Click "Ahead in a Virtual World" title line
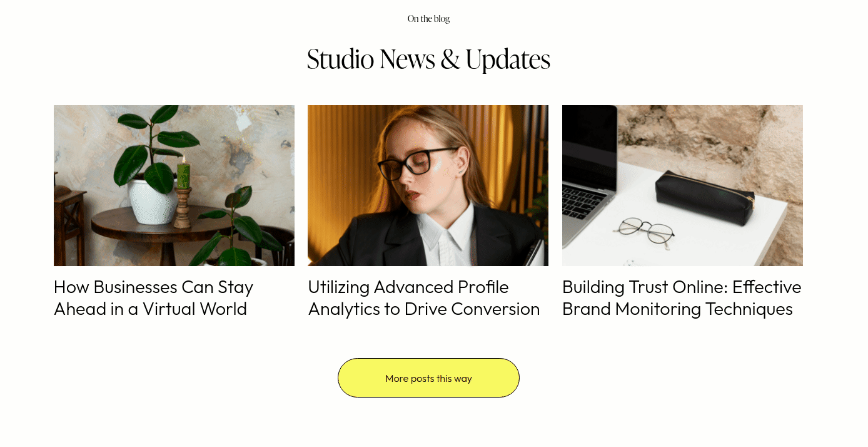Viewport: 868px width, 447px height. (150, 309)
